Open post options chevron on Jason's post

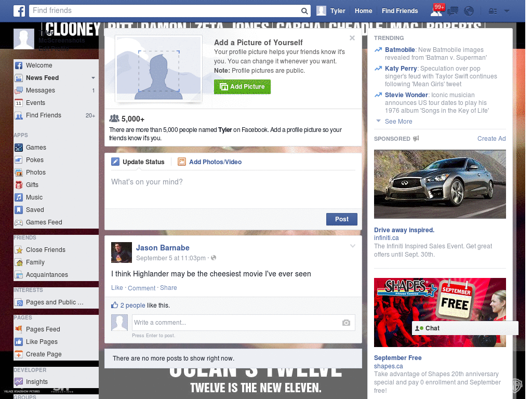tap(353, 246)
